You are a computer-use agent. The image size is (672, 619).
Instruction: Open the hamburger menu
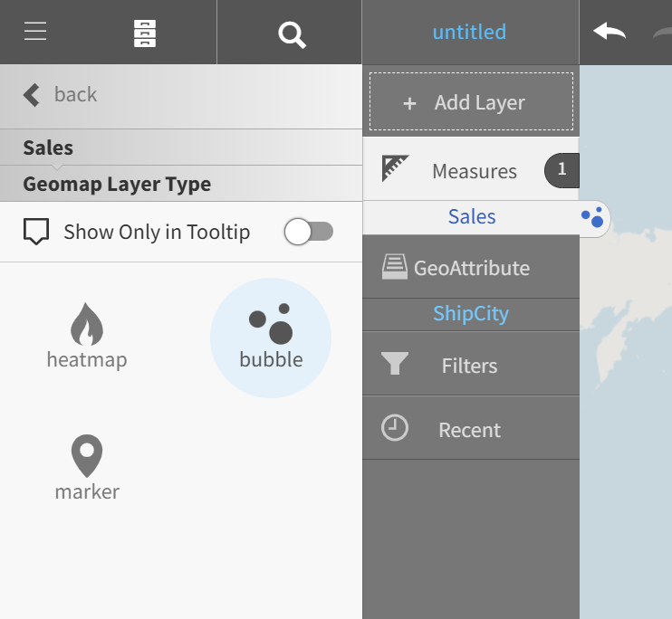[35, 33]
